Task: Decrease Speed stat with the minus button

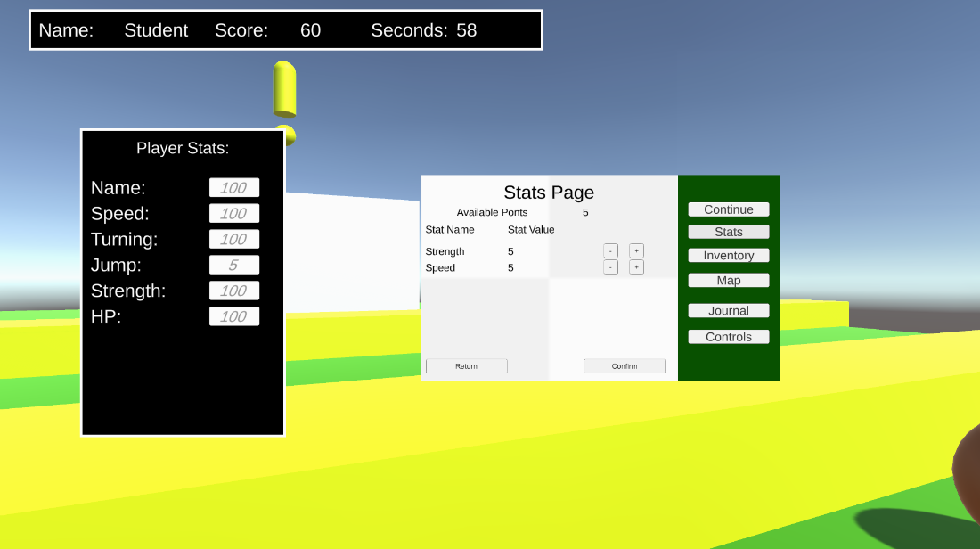Action: 610,267
